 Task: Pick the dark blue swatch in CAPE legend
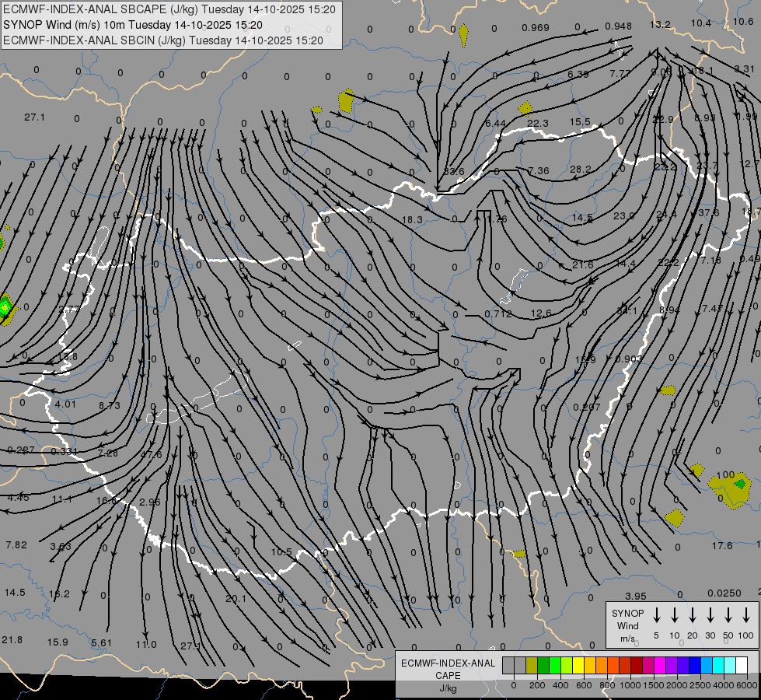[695, 665]
